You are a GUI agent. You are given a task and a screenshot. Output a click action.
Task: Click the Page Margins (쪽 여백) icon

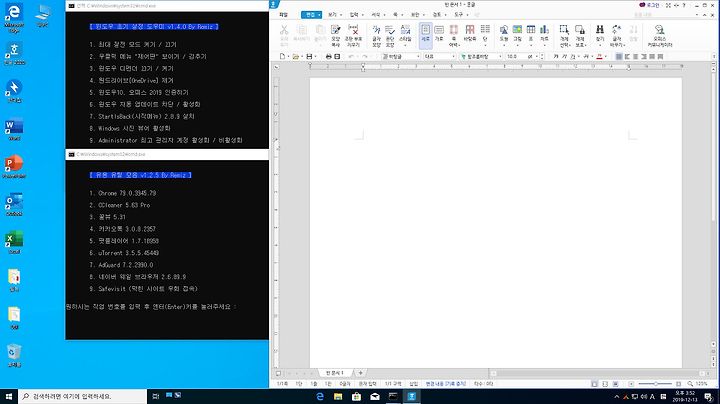click(x=454, y=36)
